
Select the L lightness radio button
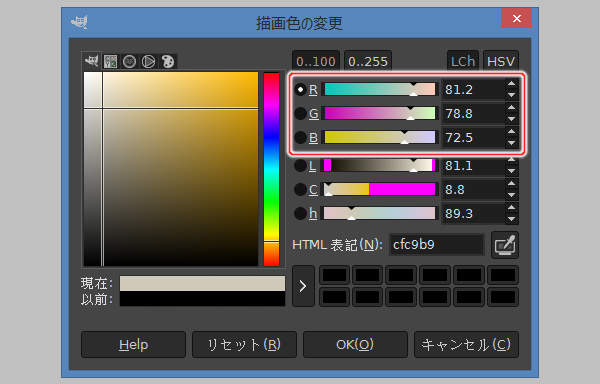300,166
